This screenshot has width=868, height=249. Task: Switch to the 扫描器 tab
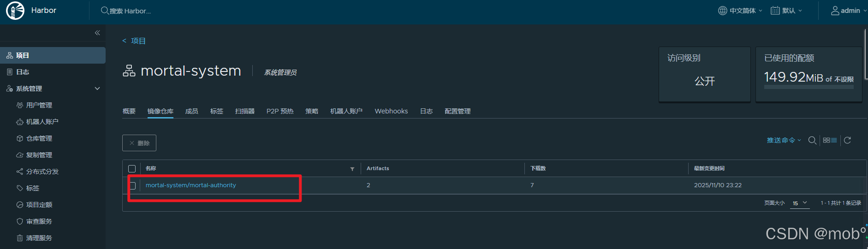click(x=245, y=111)
